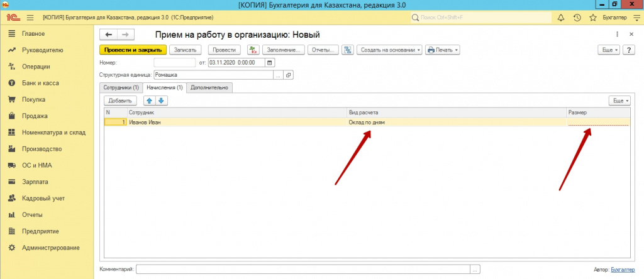Open the Банк и касса section
The height and width of the screenshot is (279, 644).
pos(40,83)
